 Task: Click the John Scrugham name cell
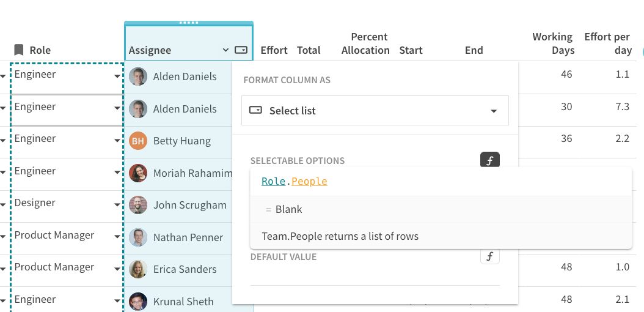click(x=190, y=205)
